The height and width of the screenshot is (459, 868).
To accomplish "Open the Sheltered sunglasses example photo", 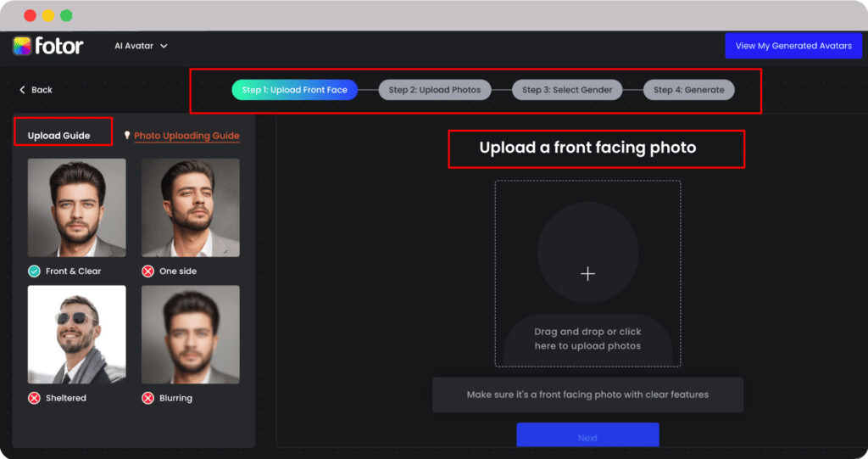I will 76,334.
